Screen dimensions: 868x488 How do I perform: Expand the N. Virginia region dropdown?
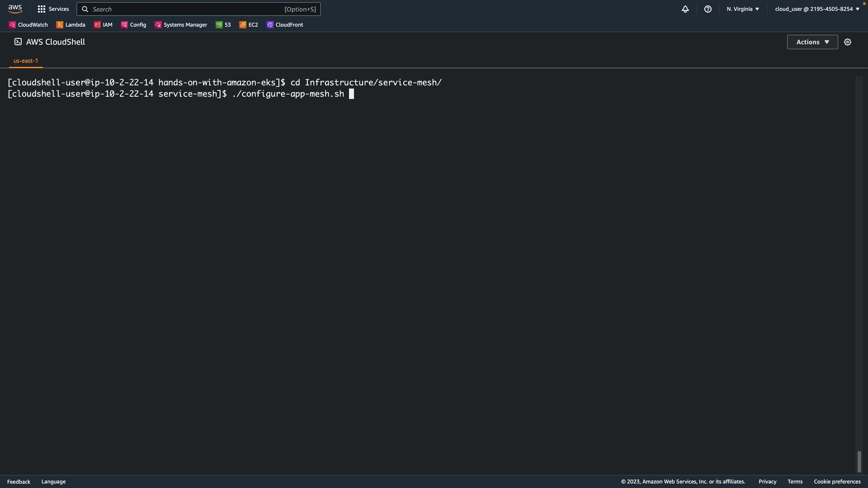(x=743, y=9)
